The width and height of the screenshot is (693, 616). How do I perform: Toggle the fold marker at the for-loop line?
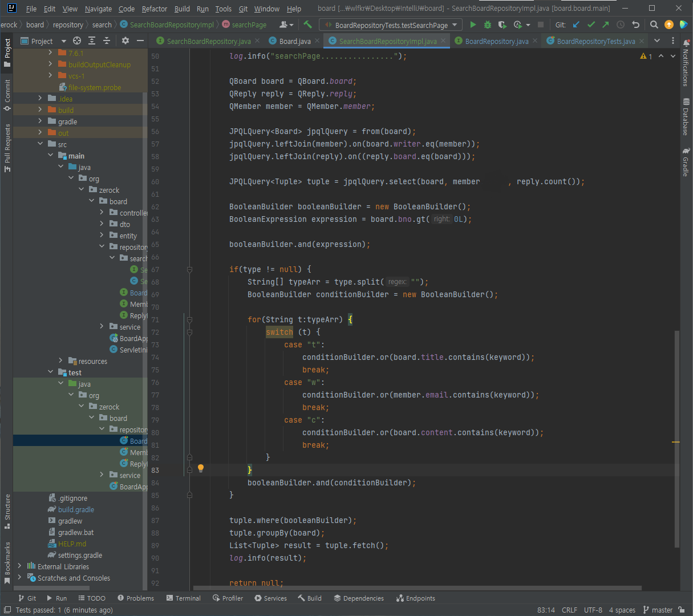(x=189, y=320)
